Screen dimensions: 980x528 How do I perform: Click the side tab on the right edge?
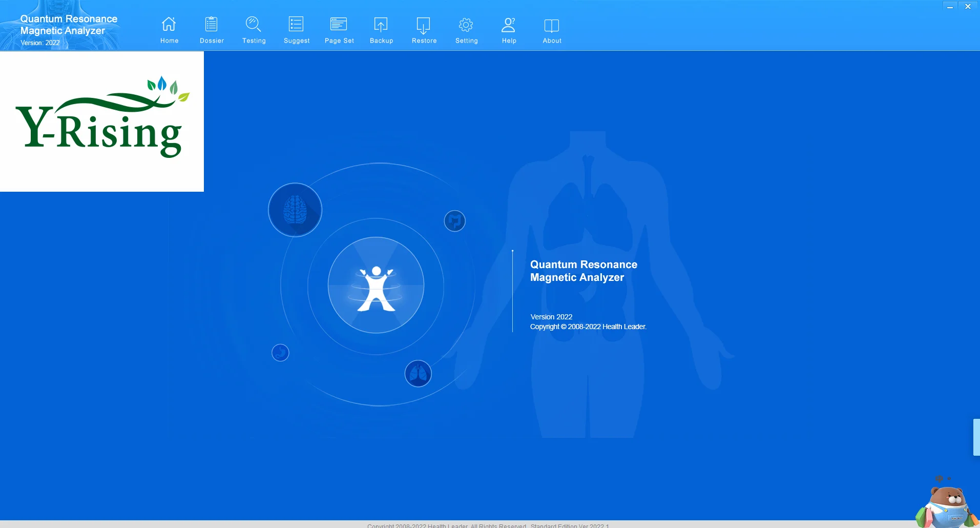pyautogui.click(x=976, y=437)
